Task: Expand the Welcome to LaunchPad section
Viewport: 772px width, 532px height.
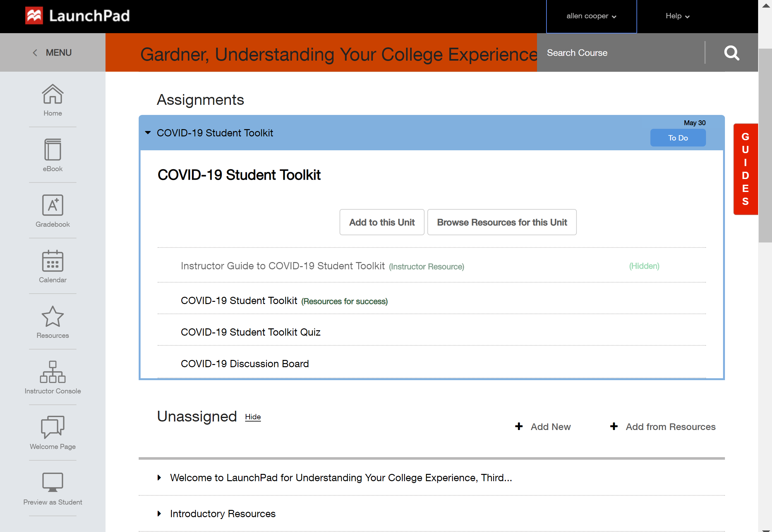Action: (160, 477)
